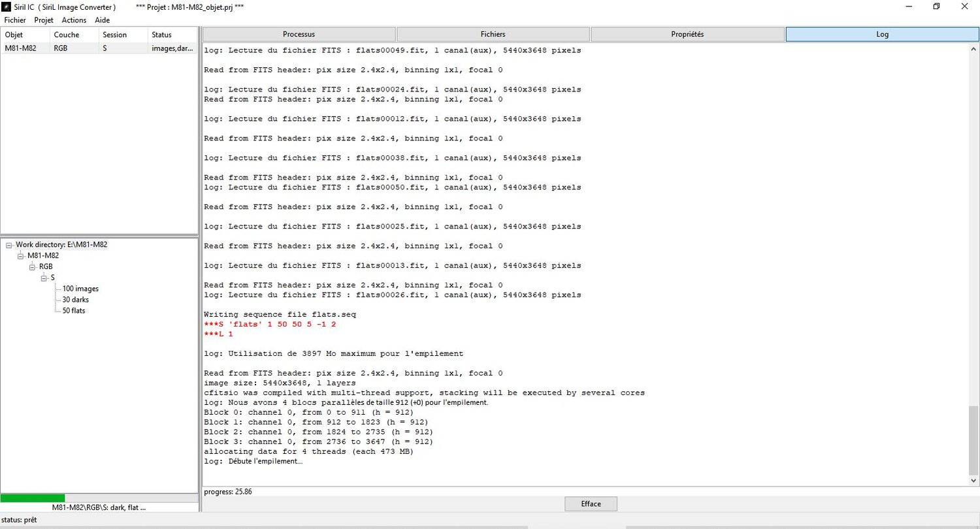Switch to the Propriétés tab
980x529 pixels.
[687, 34]
